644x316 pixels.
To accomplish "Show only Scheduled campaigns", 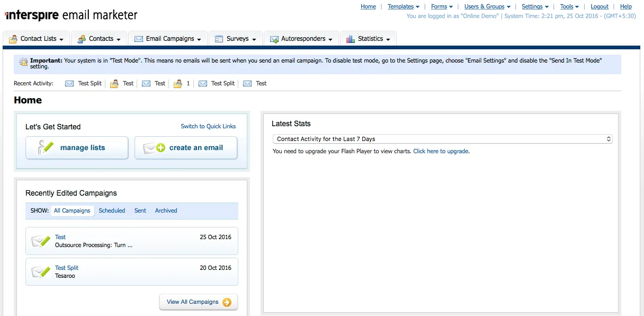I will click(x=112, y=210).
